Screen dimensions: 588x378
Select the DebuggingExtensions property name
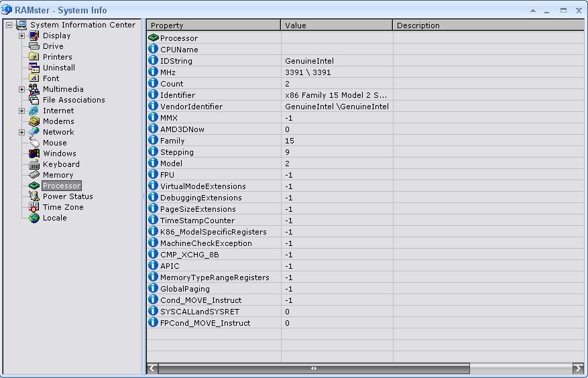[201, 198]
